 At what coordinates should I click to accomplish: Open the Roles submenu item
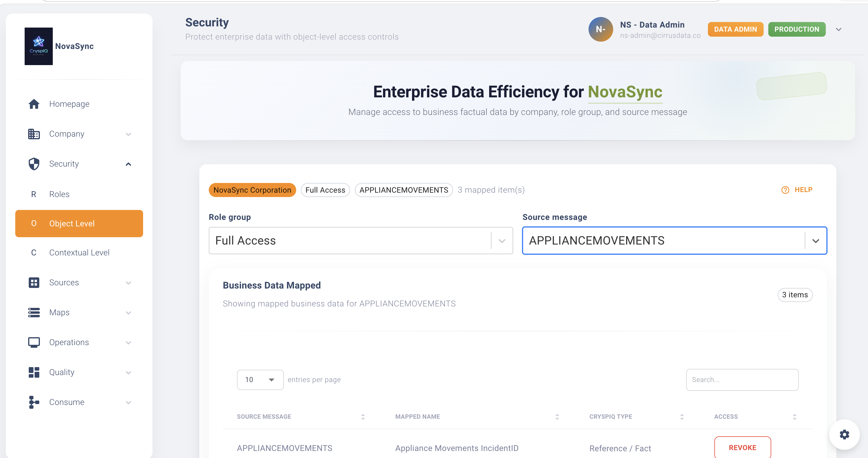click(79, 194)
